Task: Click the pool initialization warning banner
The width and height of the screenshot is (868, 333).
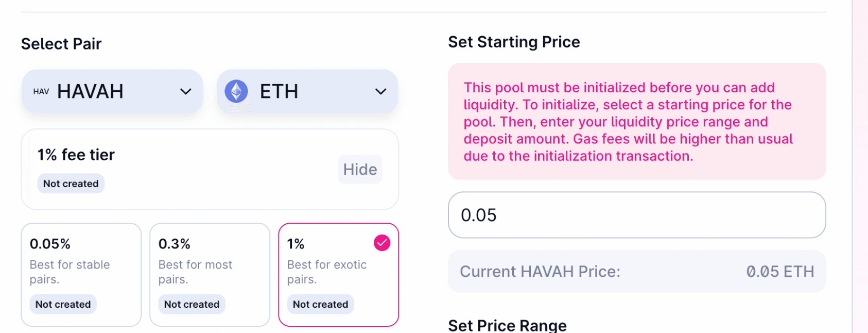Action: click(x=637, y=122)
